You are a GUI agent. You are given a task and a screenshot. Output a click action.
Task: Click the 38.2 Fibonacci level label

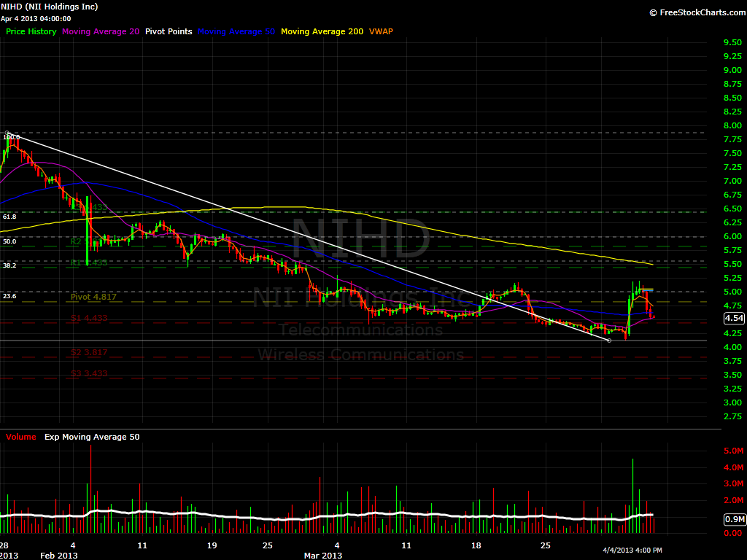pos(9,265)
